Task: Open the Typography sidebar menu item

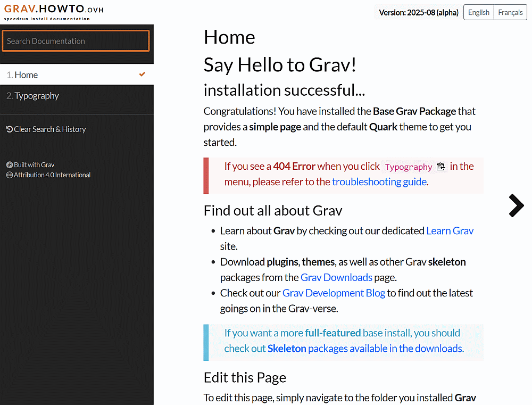Action: click(x=37, y=96)
